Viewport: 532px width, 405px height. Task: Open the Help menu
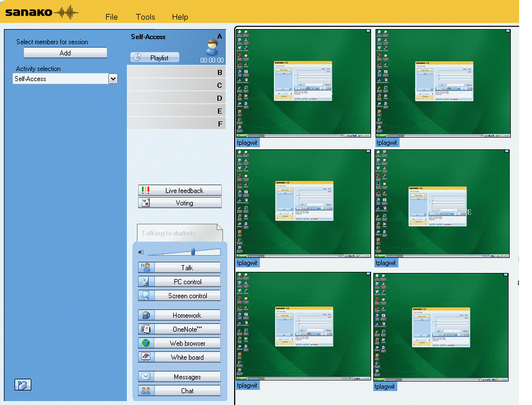180,17
